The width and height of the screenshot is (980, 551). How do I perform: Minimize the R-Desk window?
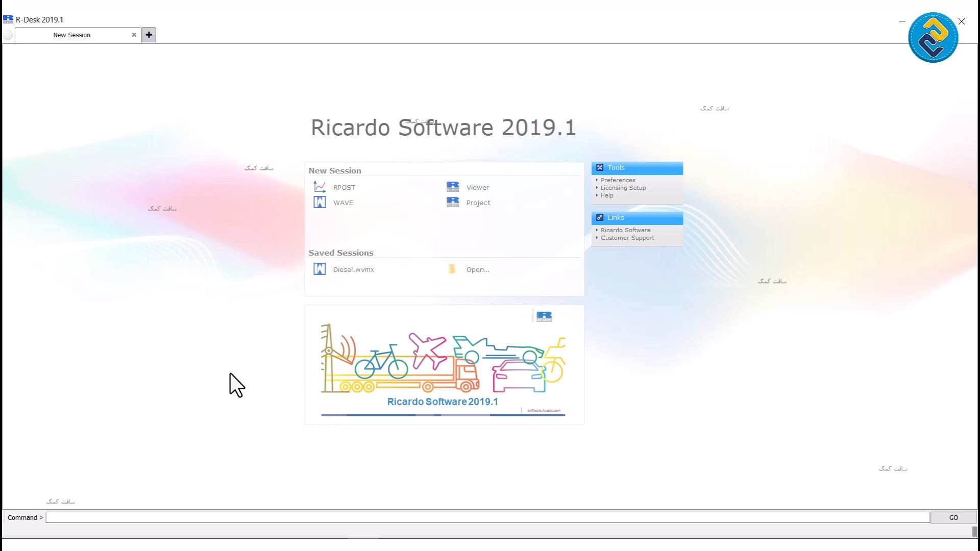pos(902,21)
